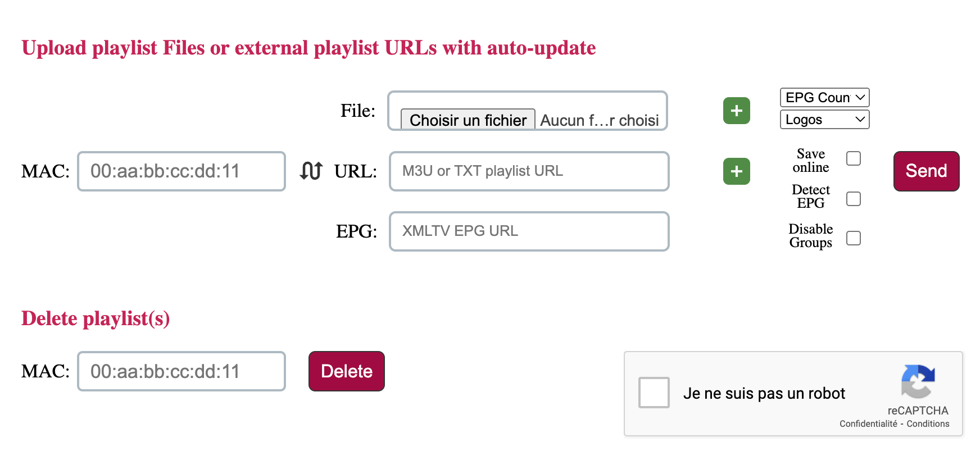Check the Disable Groups option
The image size is (980, 474).
[853, 238]
